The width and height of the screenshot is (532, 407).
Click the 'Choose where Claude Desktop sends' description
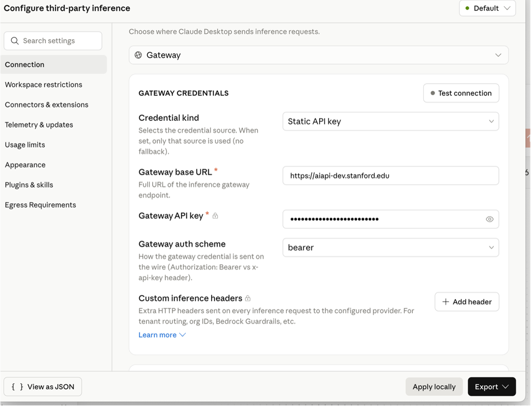(x=224, y=31)
